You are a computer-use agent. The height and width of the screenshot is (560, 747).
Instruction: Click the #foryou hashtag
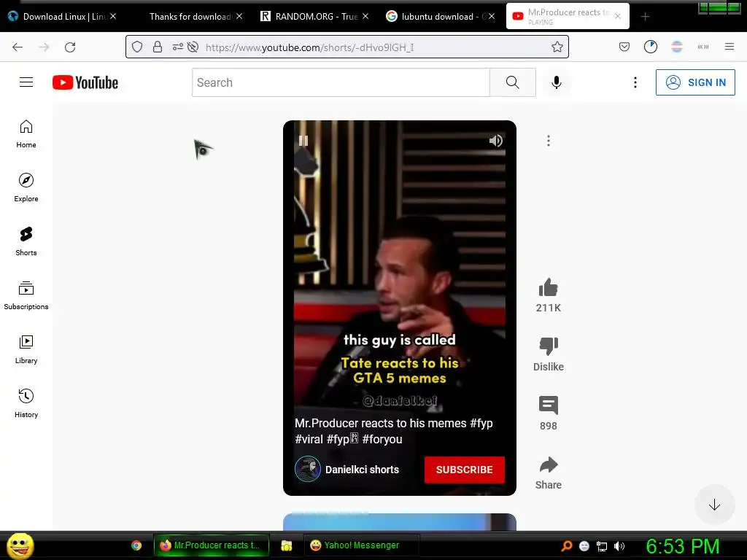[382, 439]
